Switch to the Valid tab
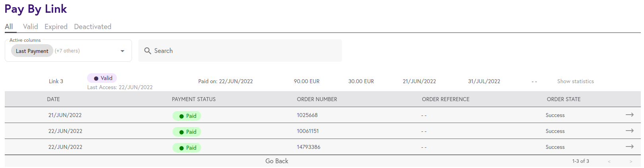This screenshot has height=168, width=644. click(x=31, y=27)
